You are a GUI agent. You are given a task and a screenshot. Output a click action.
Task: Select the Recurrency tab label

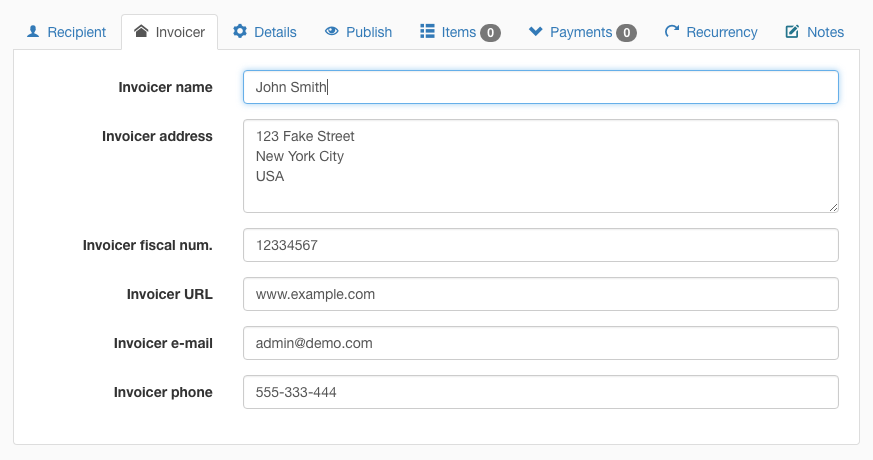722,32
